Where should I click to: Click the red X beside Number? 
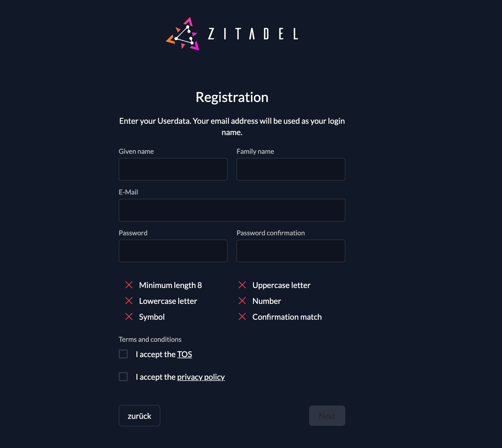coord(242,301)
